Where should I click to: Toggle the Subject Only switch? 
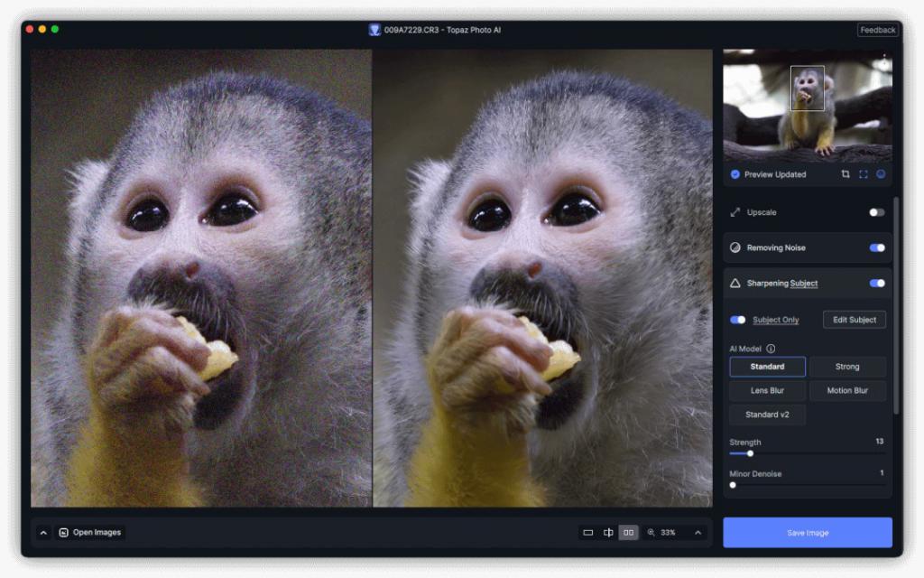point(738,320)
